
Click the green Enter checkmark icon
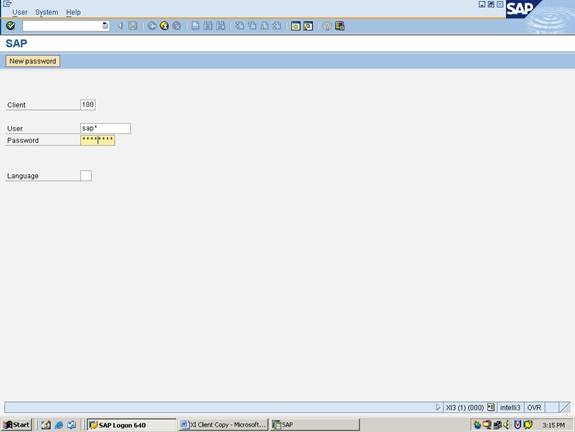coord(11,26)
